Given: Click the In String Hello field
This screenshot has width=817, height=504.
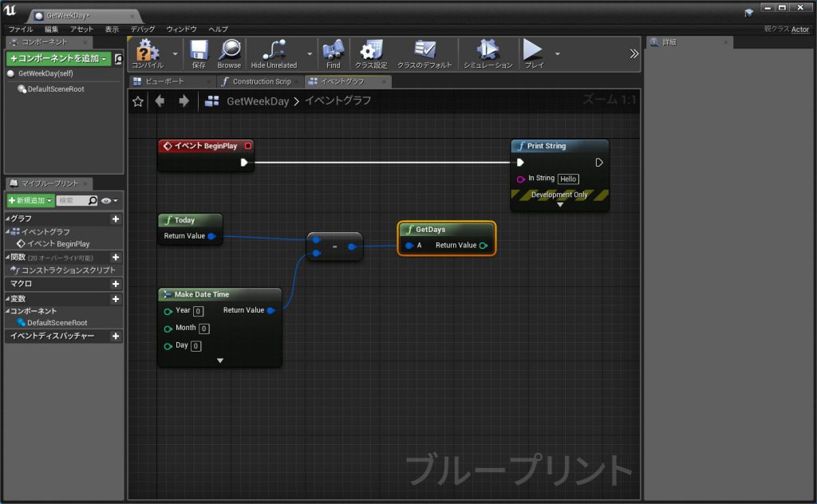Looking at the screenshot, I should click(x=568, y=179).
